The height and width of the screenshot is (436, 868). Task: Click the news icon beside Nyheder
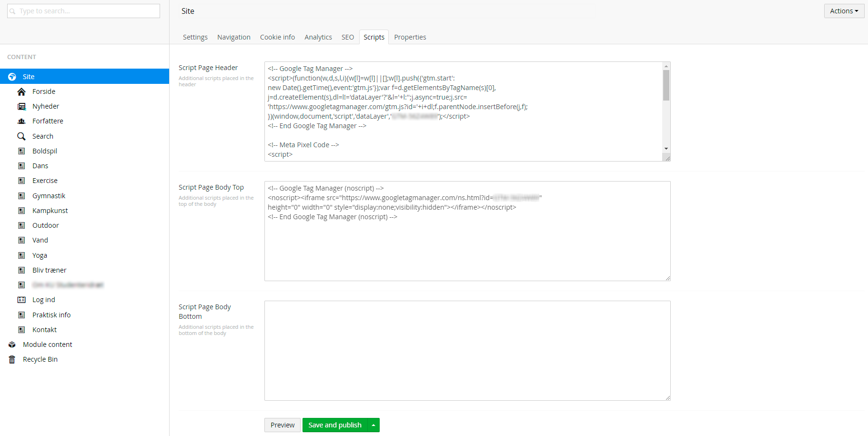(x=21, y=106)
